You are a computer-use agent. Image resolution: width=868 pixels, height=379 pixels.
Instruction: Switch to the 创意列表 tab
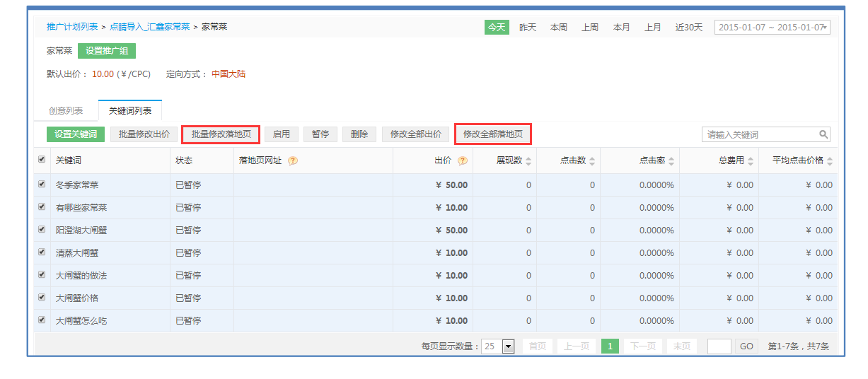point(66,111)
